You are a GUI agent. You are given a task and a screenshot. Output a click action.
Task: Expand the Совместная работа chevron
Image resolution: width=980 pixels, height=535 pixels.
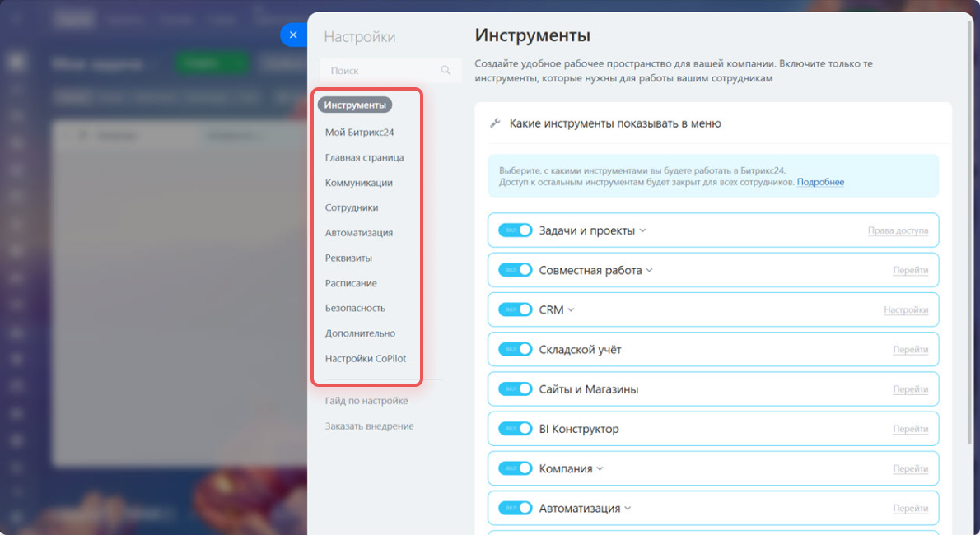click(x=650, y=271)
